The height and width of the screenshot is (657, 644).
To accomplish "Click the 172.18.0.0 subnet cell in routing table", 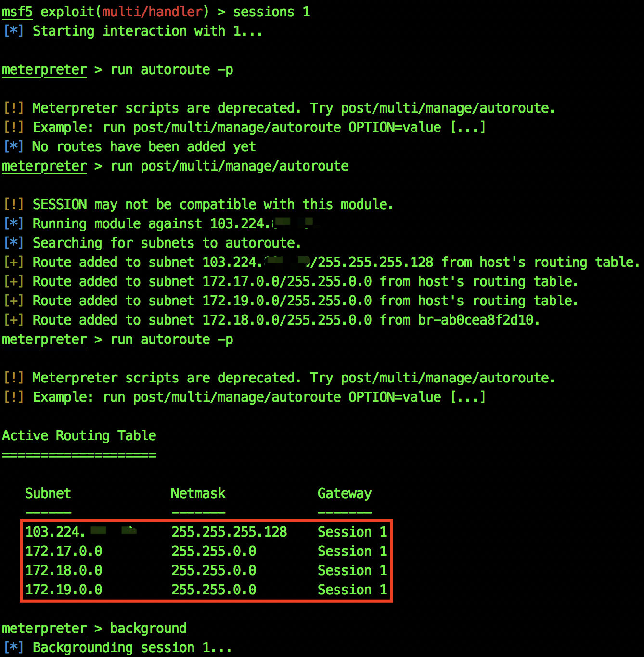I will tap(64, 570).
